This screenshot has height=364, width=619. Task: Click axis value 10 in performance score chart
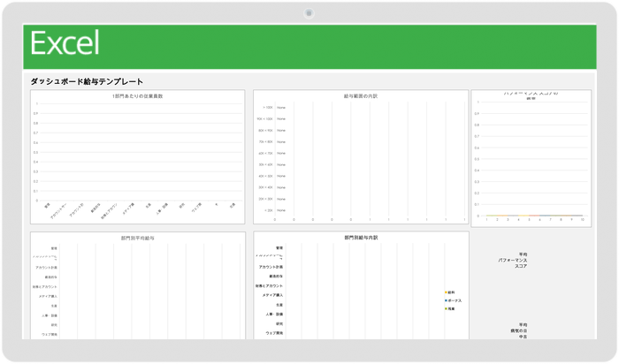click(582, 220)
